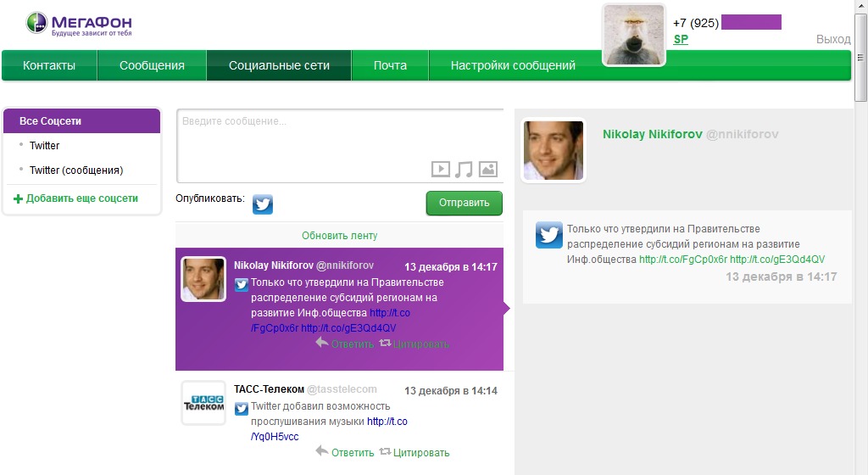
Task: Click 13 декабря в 14:17 timestamp in feed
Action: point(451,267)
